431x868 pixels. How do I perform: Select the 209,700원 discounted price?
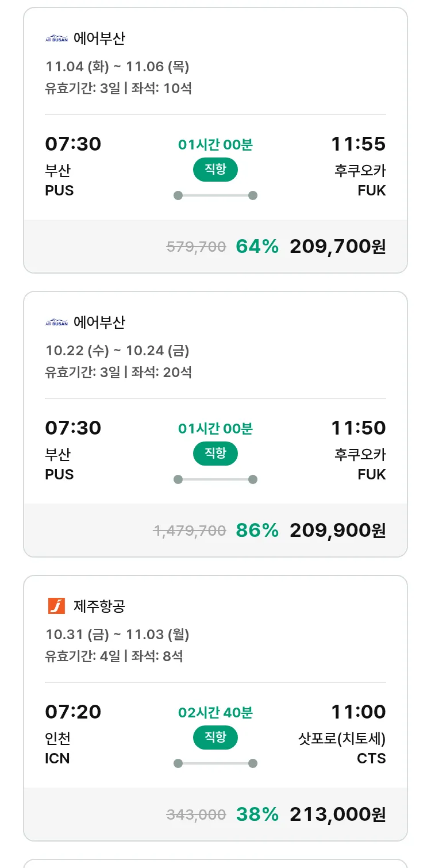click(x=337, y=247)
